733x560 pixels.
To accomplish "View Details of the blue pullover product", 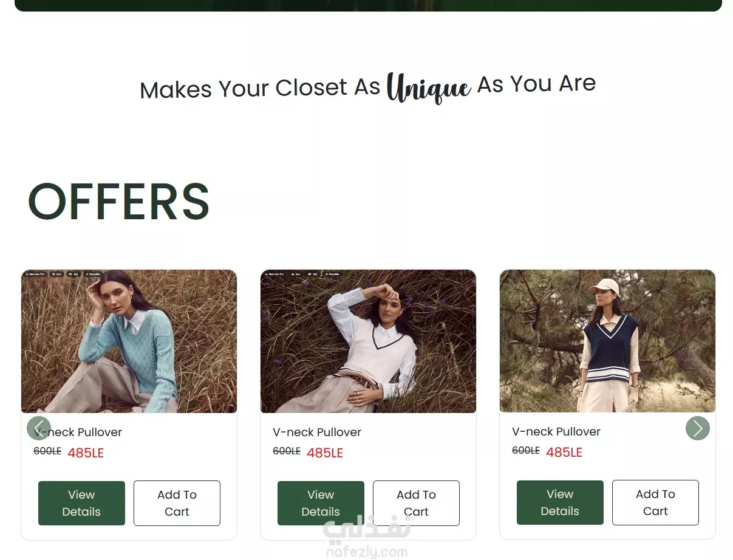I will 81,504.
